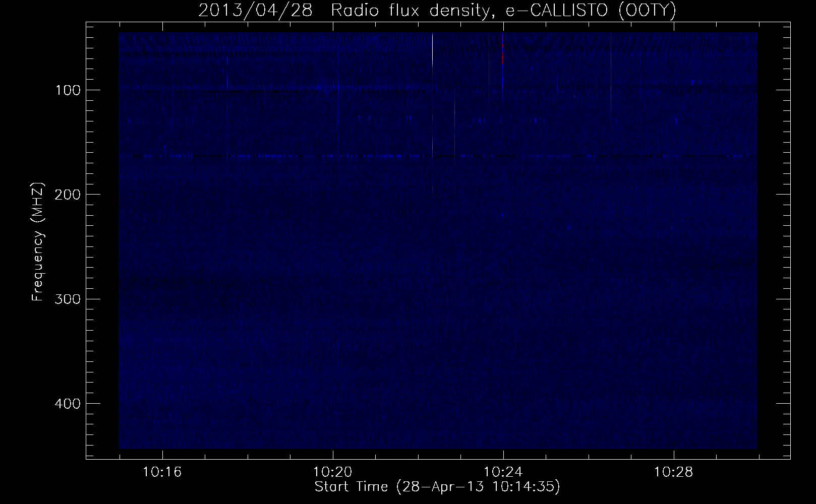
Task: Click the 10:20 time tick label
Action: (332, 472)
